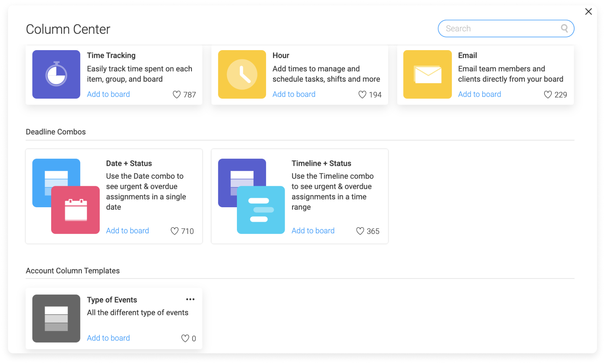Click 'Add times to manage' description

pyautogui.click(x=326, y=74)
